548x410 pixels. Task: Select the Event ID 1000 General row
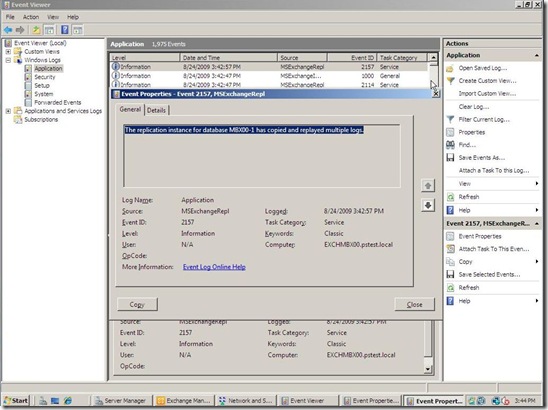pyautogui.click(x=268, y=76)
